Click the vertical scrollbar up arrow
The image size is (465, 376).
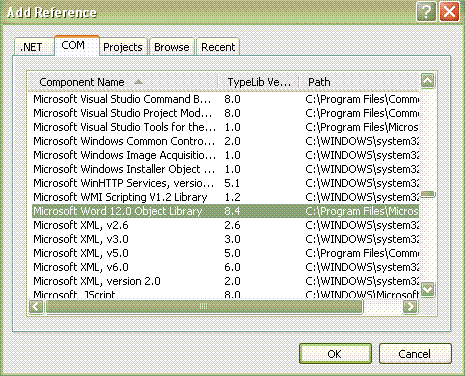click(428, 80)
